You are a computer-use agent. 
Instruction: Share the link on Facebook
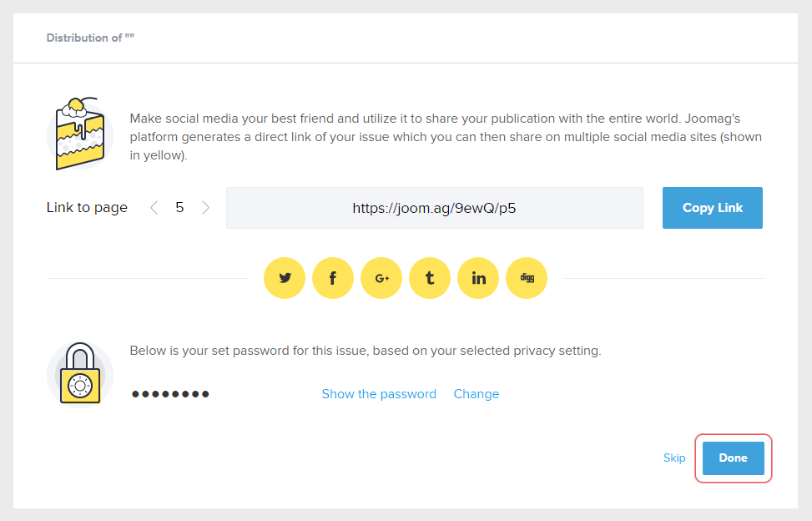pyautogui.click(x=333, y=278)
